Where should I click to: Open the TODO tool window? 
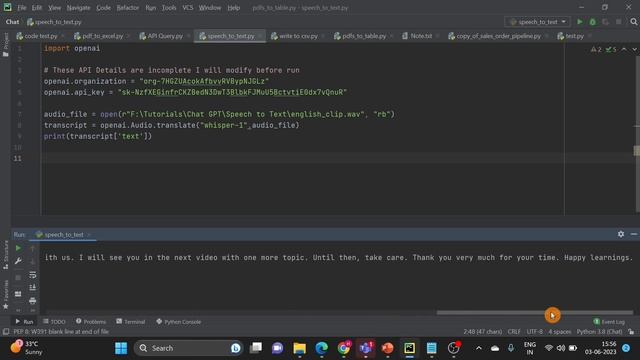(x=54, y=322)
